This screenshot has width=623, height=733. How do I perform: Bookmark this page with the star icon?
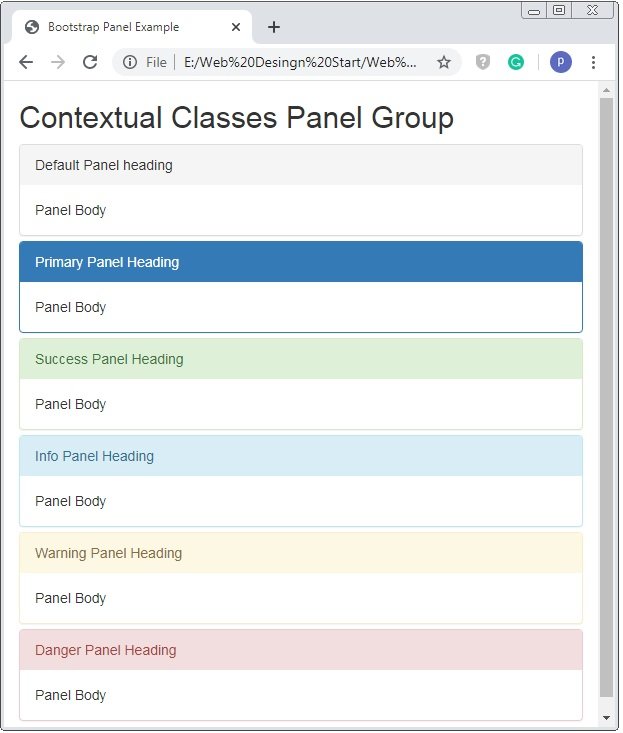pyautogui.click(x=444, y=62)
